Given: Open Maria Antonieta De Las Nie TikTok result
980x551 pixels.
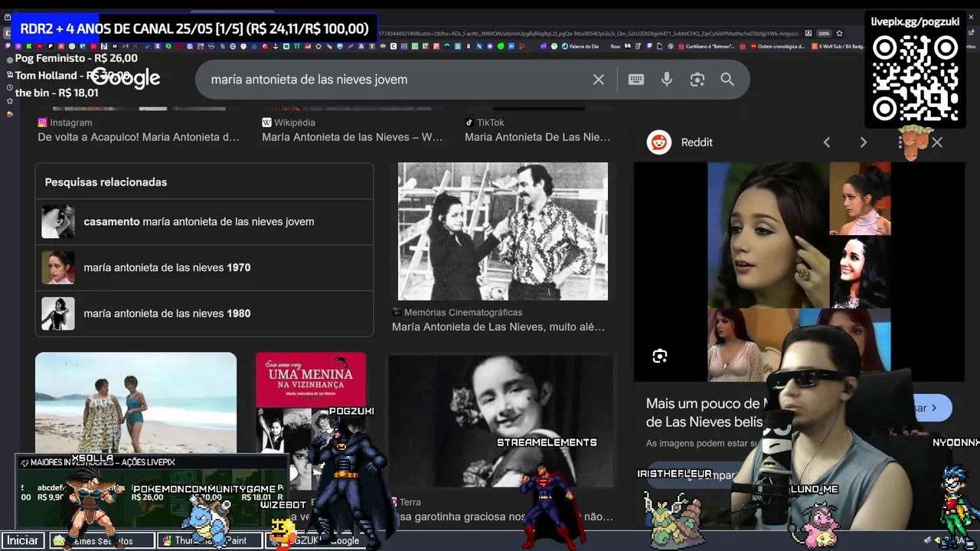Looking at the screenshot, I should pyautogui.click(x=537, y=137).
